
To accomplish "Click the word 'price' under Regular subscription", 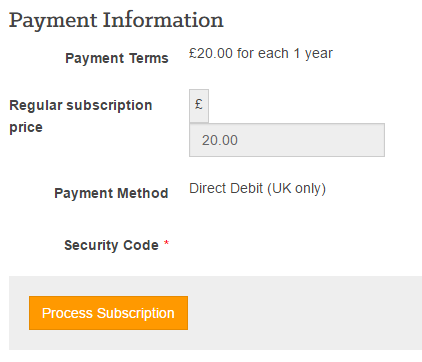I will tap(26, 128).
